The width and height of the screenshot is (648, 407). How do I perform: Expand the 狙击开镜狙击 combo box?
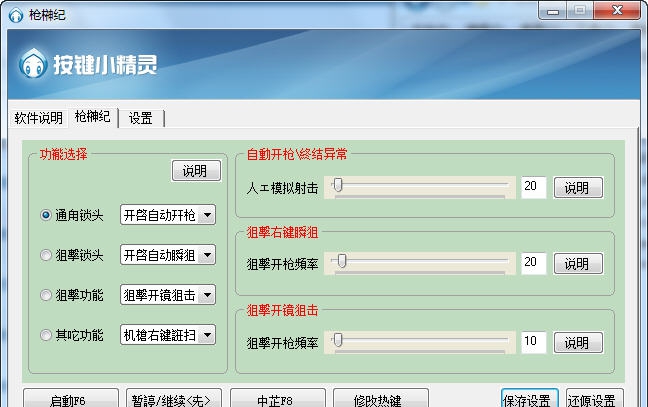[x=168, y=295]
